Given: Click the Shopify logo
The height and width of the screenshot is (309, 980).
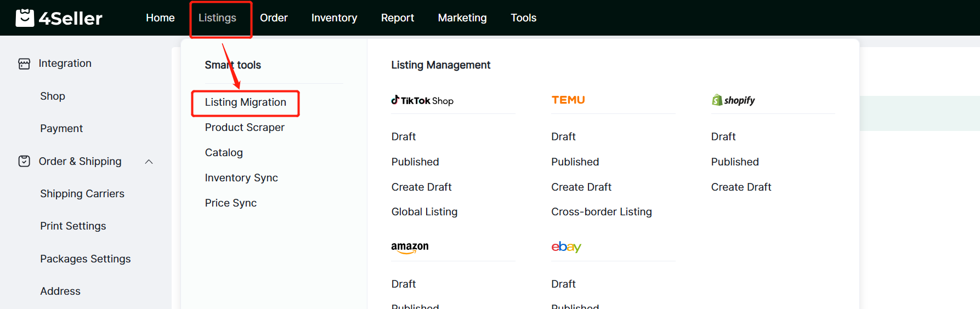Looking at the screenshot, I should coord(733,100).
